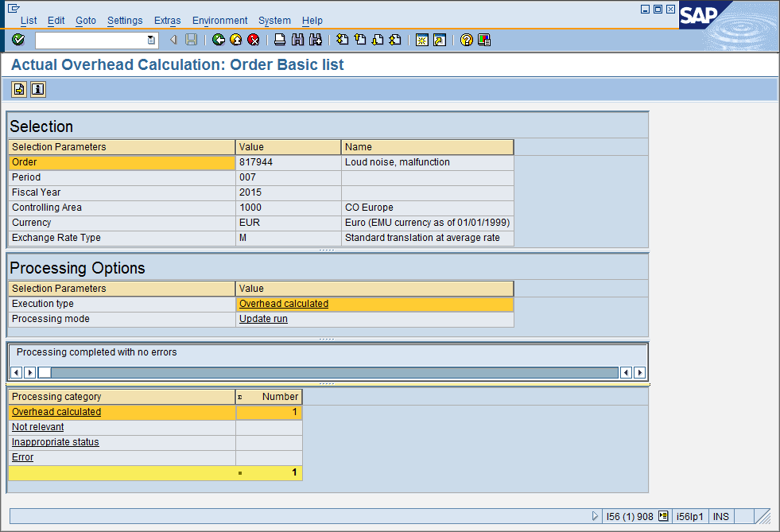Open the Environment menu
This screenshot has width=780, height=532.
click(219, 21)
